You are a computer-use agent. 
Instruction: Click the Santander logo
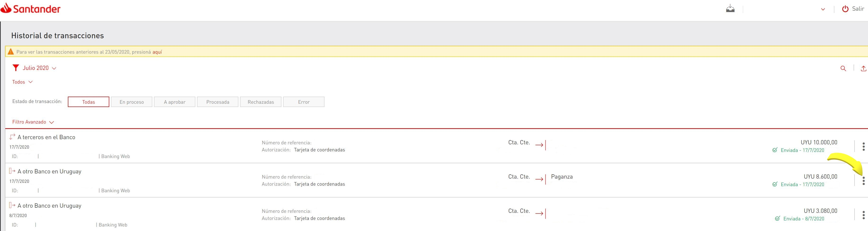click(x=31, y=9)
